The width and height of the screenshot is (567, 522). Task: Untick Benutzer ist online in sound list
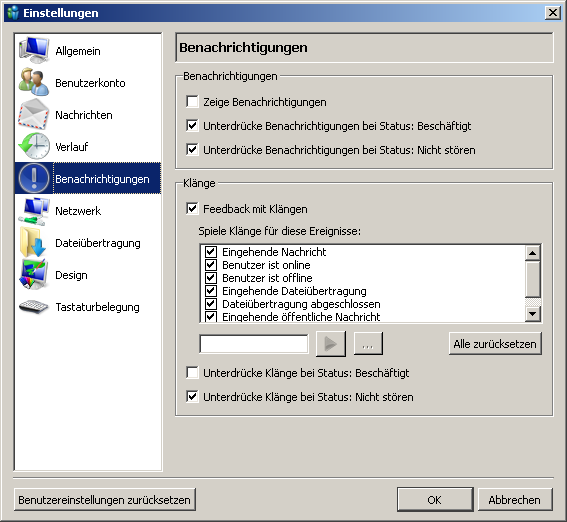(x=211, y=265)
